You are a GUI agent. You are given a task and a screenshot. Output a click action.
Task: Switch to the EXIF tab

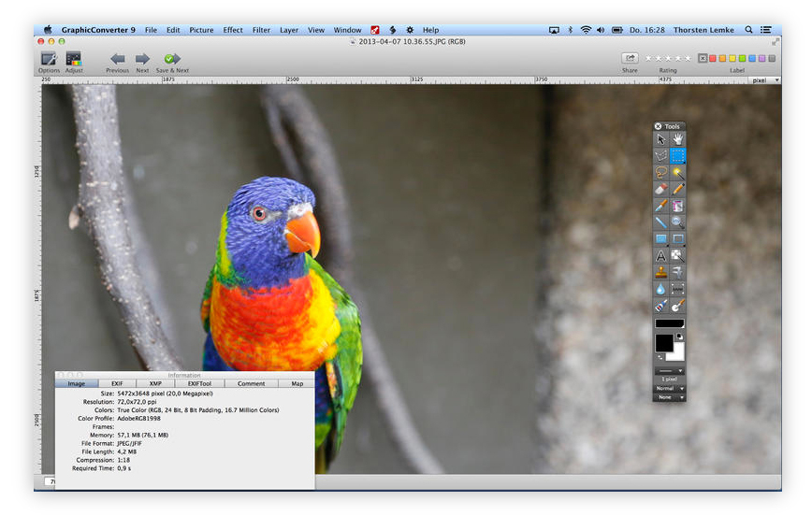click(x=117, y=383)
